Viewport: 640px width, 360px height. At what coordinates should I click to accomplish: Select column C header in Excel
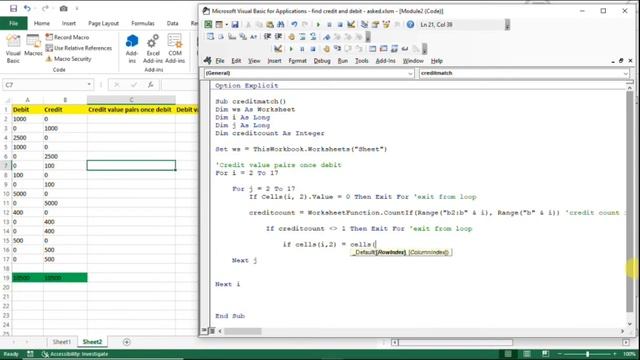pyautogui.click(x=131, y=100)
